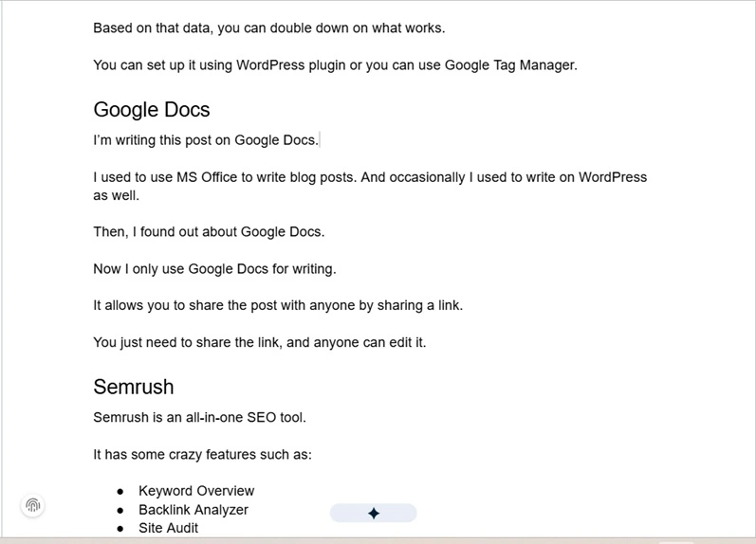Click the fingerprint icon
The image size is (756, 544).
33,505
